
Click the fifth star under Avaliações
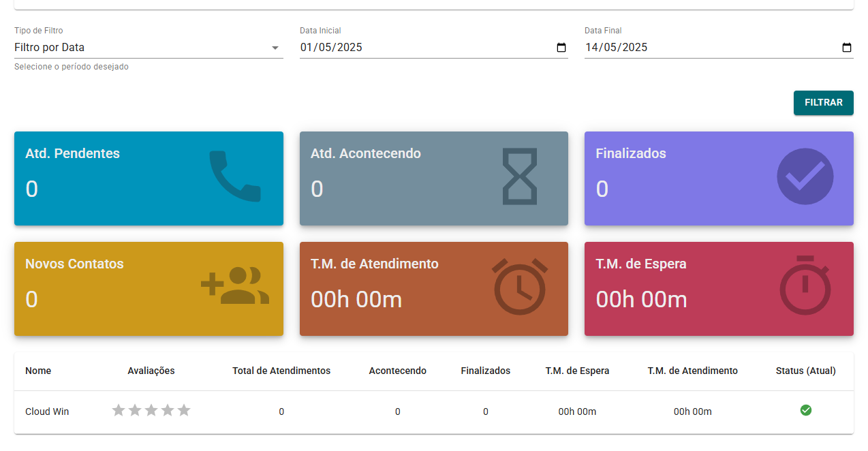183,410
